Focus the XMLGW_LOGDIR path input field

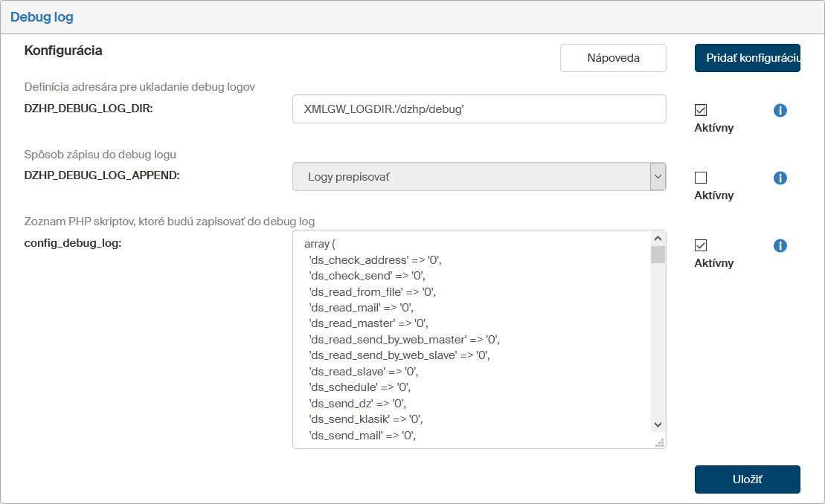[x=479, y=109]
